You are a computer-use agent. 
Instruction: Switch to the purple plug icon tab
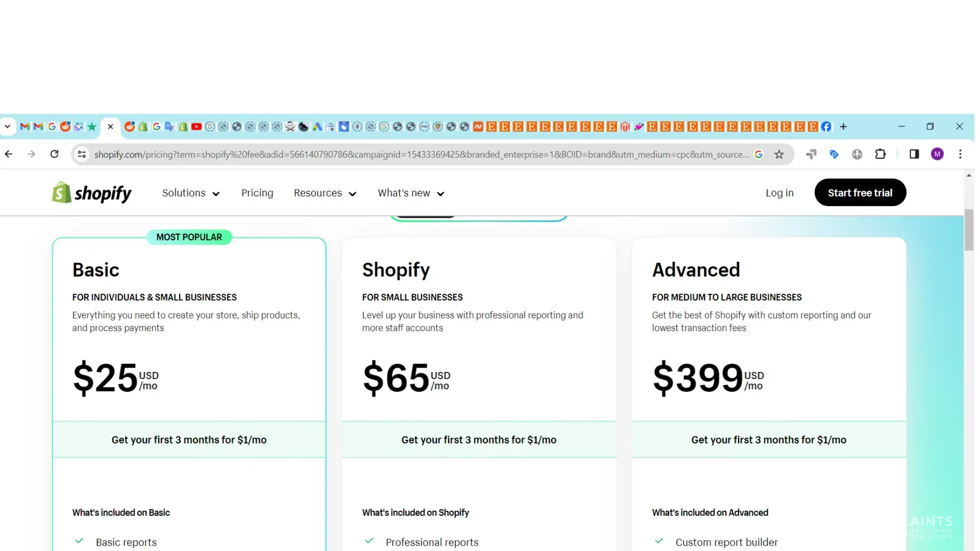pos(639,127)
